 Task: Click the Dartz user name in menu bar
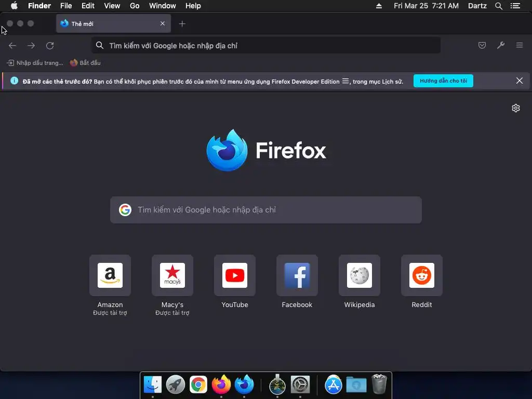[477, 6]
